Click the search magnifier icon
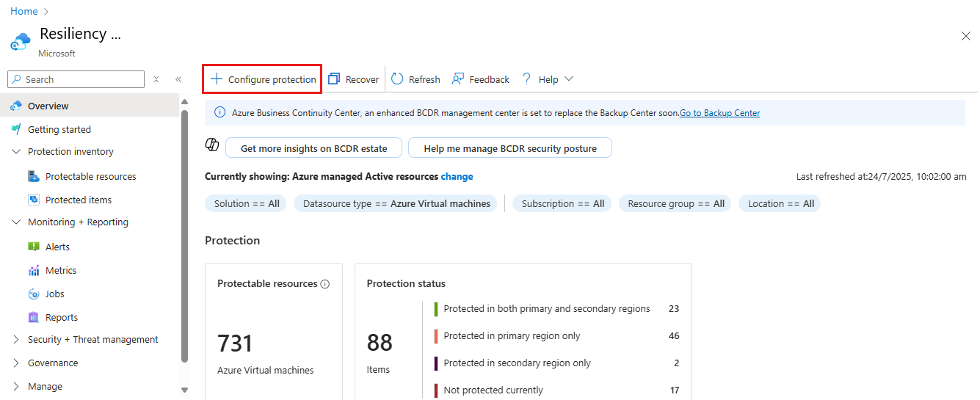Screen dimensions: 980x400 18,79
